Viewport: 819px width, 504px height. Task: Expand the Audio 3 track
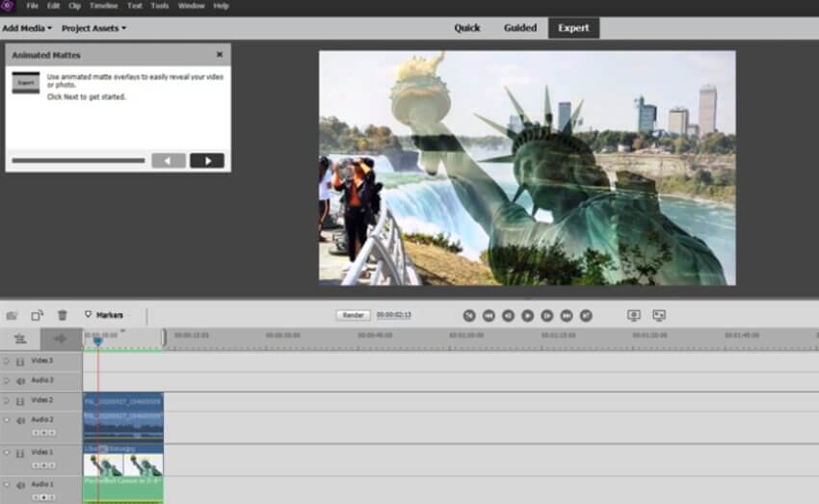pos(7,381)
